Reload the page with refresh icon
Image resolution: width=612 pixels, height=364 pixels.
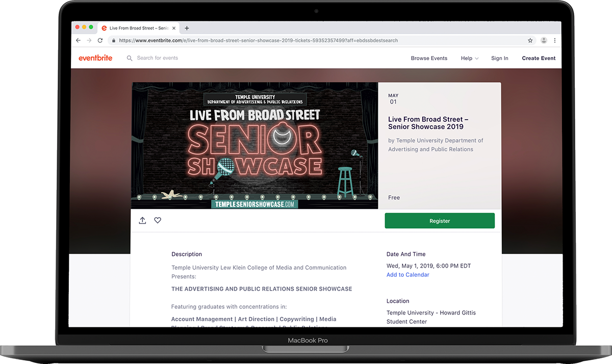(100, 40)
